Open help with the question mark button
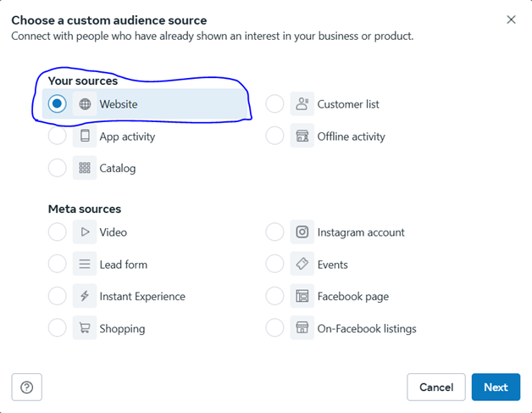The image size is (532, 413). tap(27, 388)
